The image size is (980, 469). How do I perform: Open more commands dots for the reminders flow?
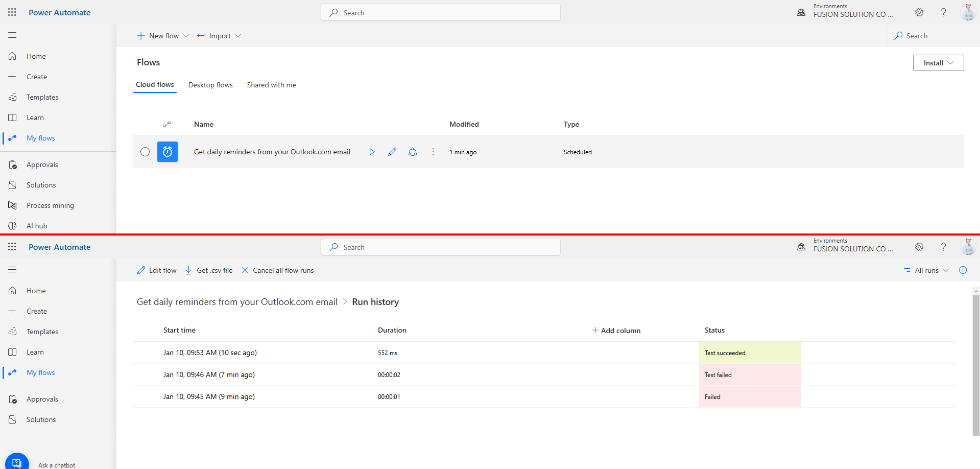pos(433,152)
